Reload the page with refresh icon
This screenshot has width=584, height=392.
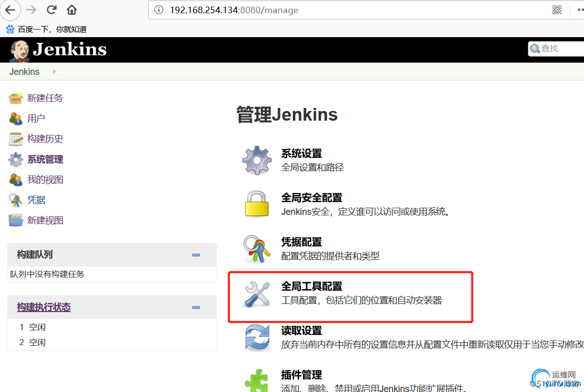pyautogui.click(x=51, y=10)
